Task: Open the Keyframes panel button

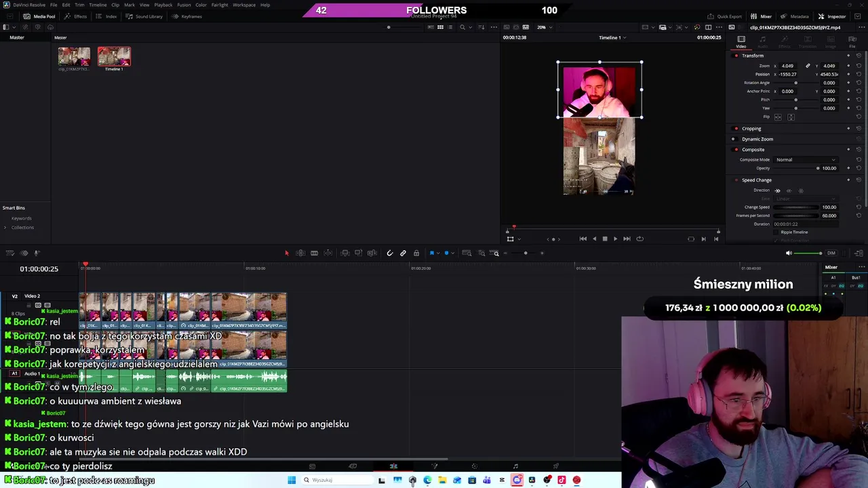Action: pyautogui.click(x=187, y=16)
